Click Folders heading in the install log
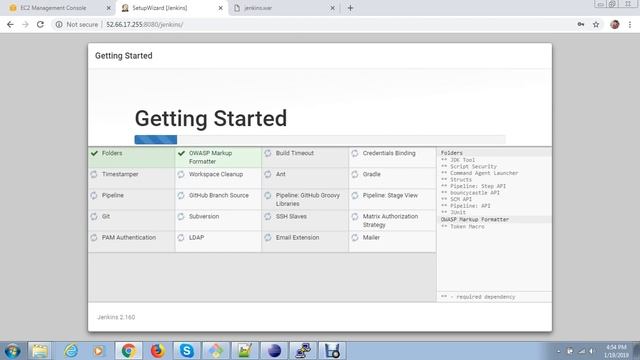The image size is (640, 360). coord(451,153)
